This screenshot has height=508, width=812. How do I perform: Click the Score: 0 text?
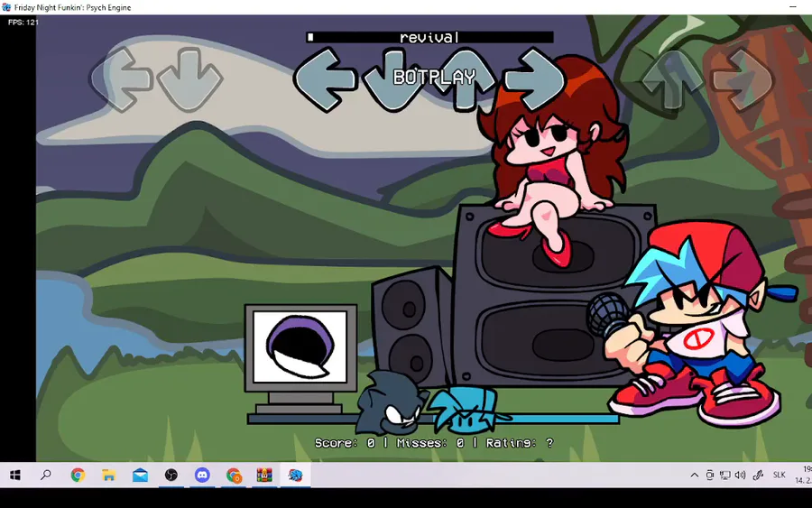[x=345, y=443]
